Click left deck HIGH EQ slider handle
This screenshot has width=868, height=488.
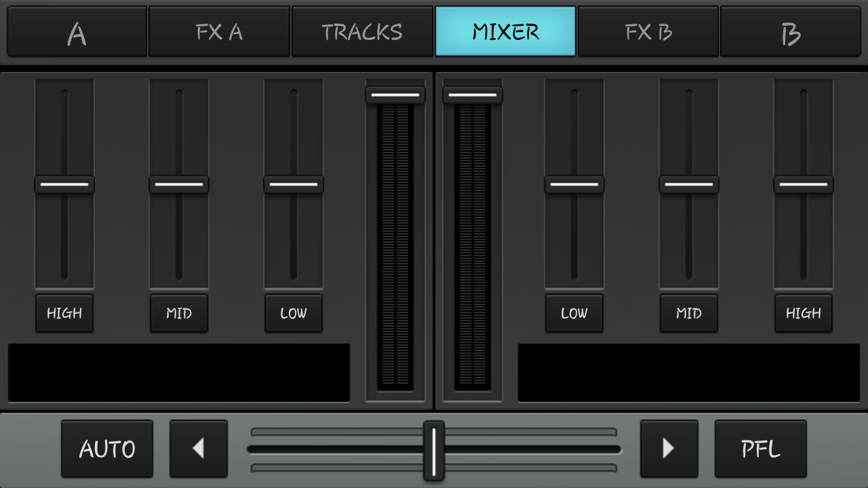click(x=64, y=184)
